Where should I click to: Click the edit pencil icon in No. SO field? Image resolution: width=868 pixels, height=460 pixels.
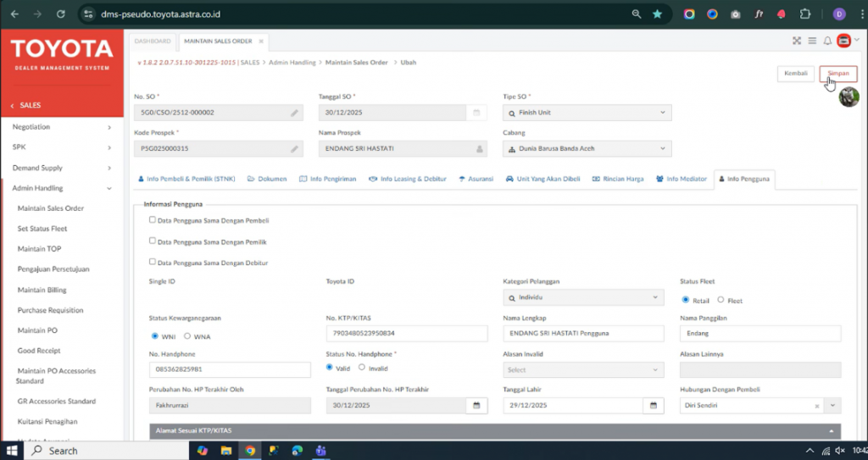point(294,113)
